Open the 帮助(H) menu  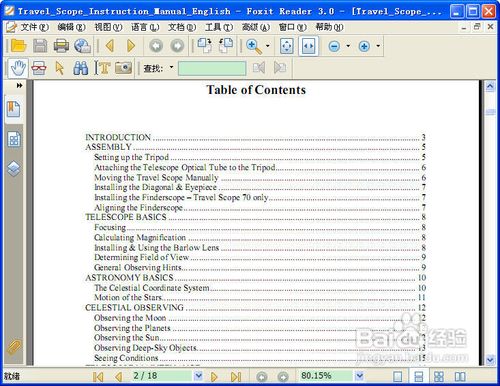point(329,27)
